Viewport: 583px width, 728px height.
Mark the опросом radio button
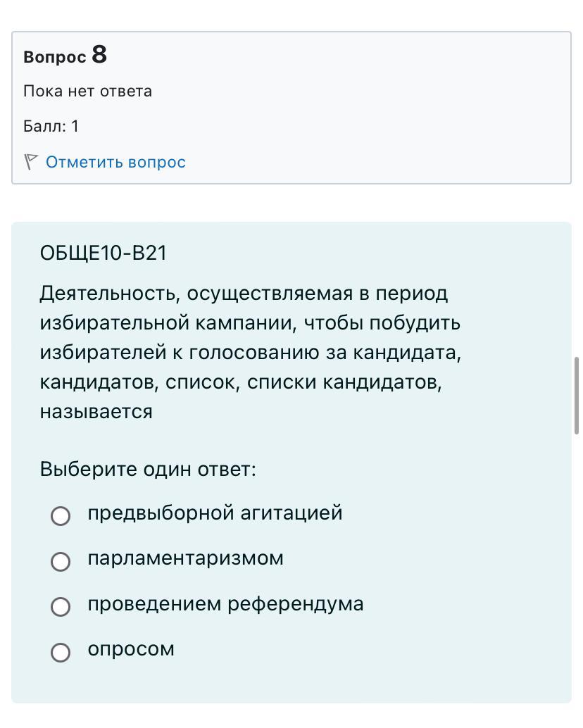61,652
